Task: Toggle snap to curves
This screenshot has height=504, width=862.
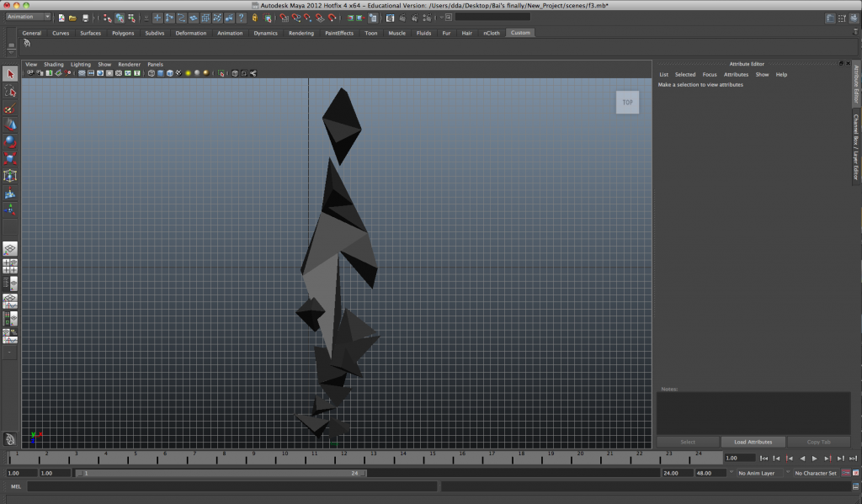Action: click(297, 18)
